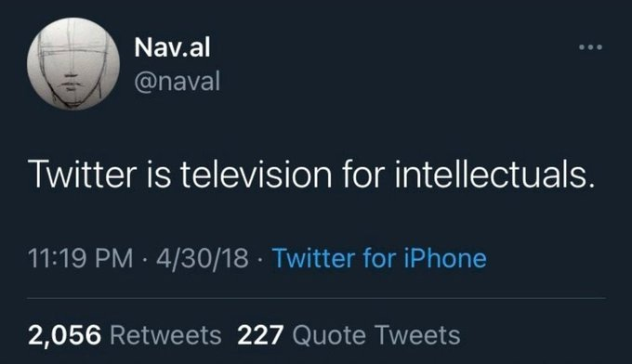Click the word Quote in the stats row
Screen dimensions: 632x364
329,335
